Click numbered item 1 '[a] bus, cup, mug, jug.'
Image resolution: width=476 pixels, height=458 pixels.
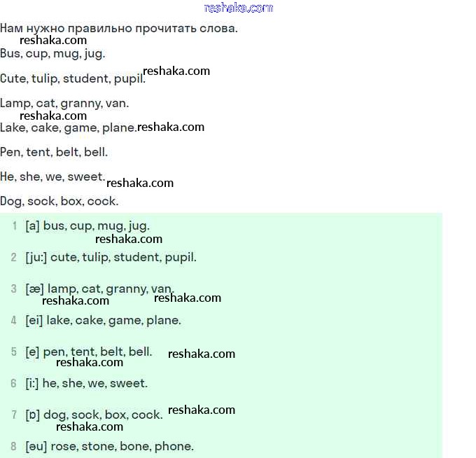click(87, 226)
